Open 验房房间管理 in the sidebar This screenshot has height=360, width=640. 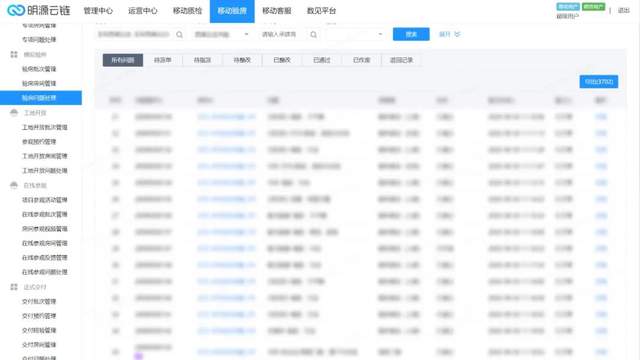tap(39, 83)
